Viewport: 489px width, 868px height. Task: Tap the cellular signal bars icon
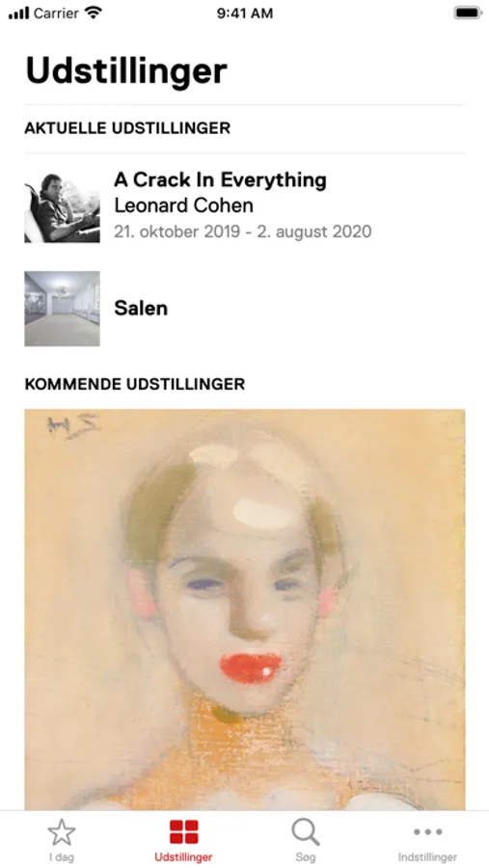[x=18, y=13]
